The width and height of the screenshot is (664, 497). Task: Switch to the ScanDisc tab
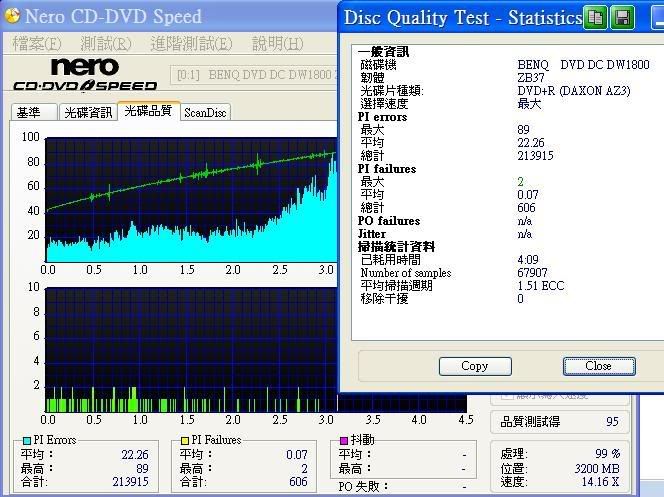pos(205,113)
